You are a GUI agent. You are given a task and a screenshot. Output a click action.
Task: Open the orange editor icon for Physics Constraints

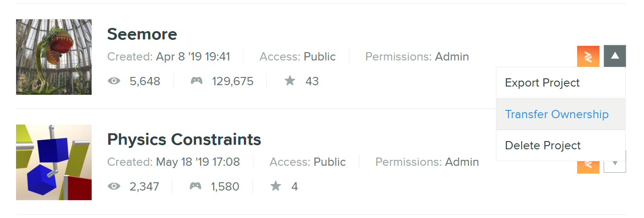click(588, 167)
